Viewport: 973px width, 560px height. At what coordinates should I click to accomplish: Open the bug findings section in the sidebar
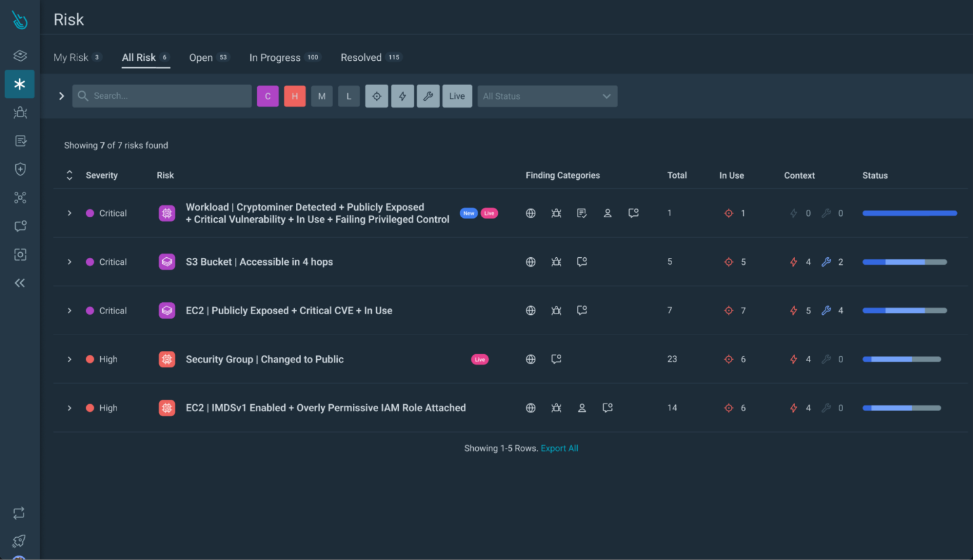pos(20,112)
